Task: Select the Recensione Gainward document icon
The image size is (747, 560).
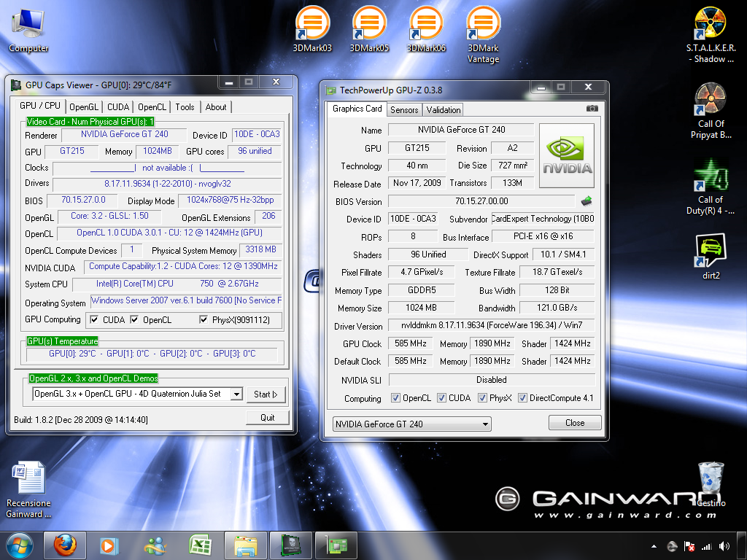Action: click(28, 489)
